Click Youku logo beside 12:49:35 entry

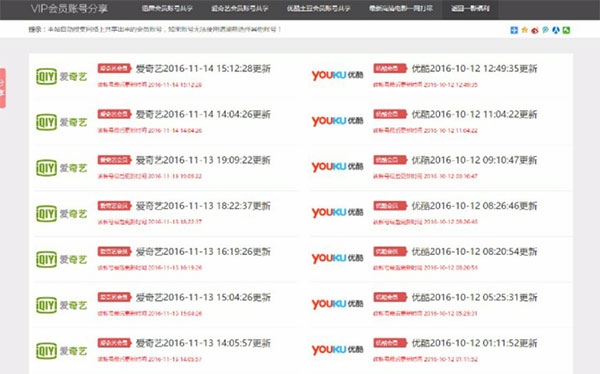(x=338, y=75)
